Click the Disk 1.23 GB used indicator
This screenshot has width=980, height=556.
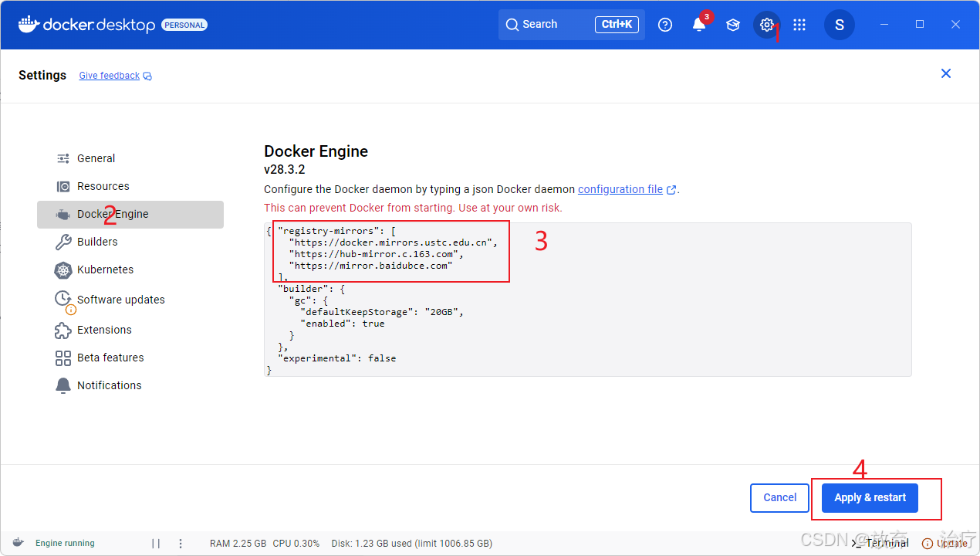(x=412, y=544)
